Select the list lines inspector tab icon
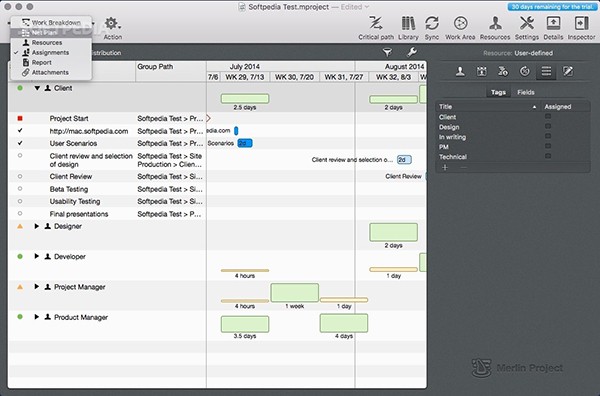Image resolution: width=600 pixels, height=396 pixels. click(x=546, y=71)
